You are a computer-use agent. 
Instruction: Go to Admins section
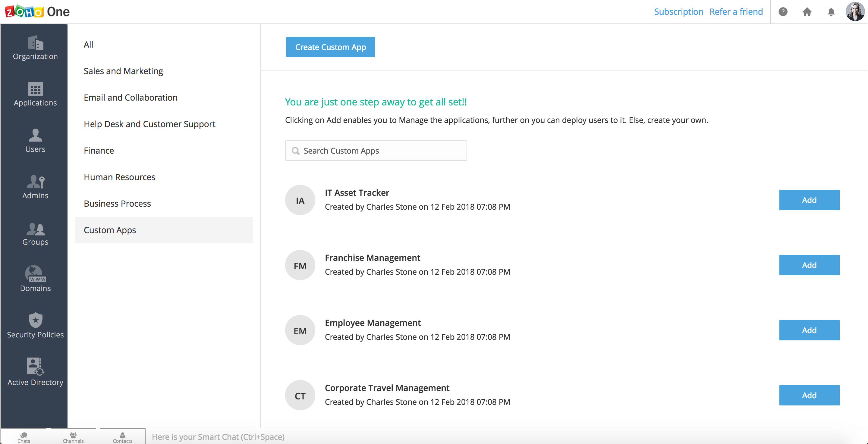click(x=35, y=182)
